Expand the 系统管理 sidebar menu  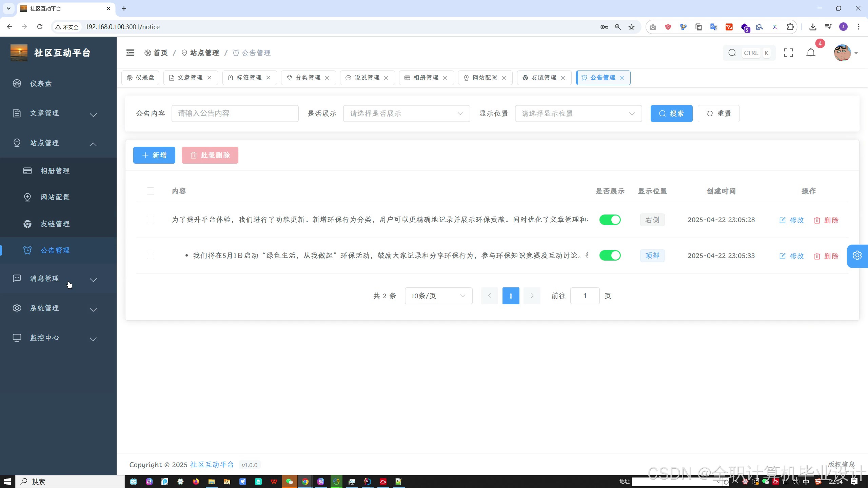point(55,308)
